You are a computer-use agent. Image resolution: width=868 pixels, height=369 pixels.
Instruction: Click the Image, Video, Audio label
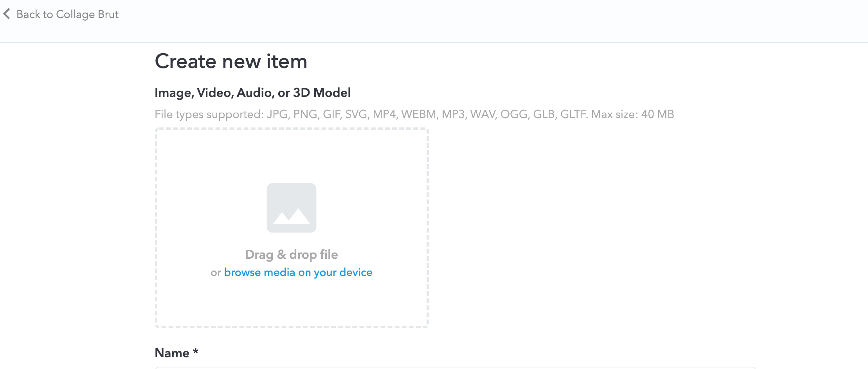click(x=215, y=93)
